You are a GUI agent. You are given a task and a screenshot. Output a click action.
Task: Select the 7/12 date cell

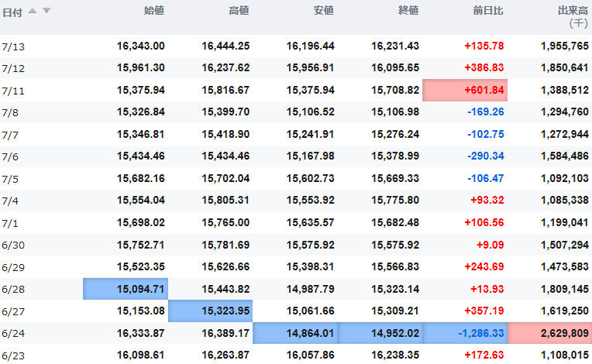(x=13, y=69)
